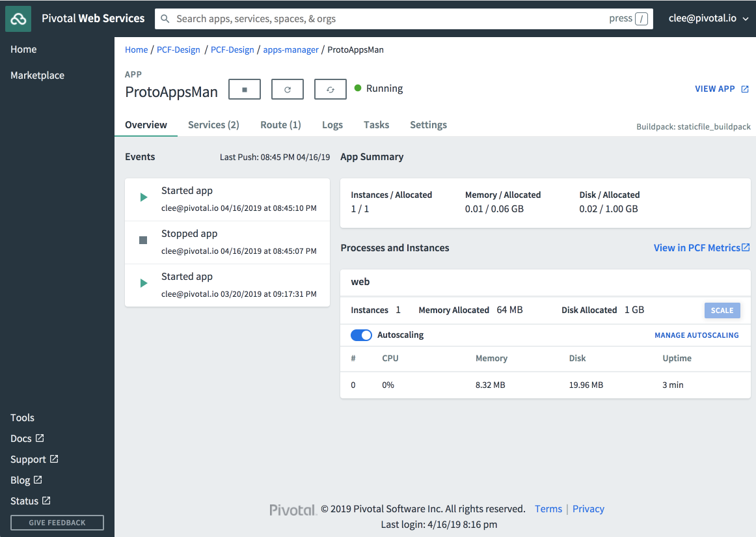Click stop square icon of Stopped app event
756x537 pixels.
click(143, 240)
